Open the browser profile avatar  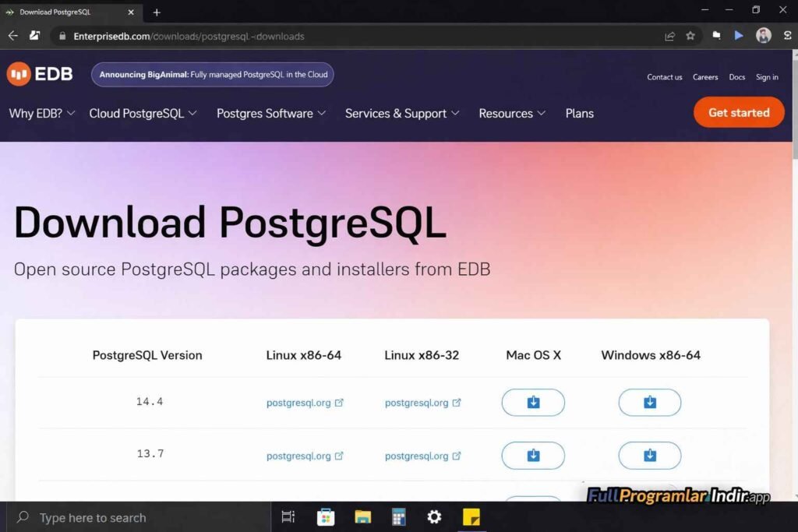click(x=763, y=36)
